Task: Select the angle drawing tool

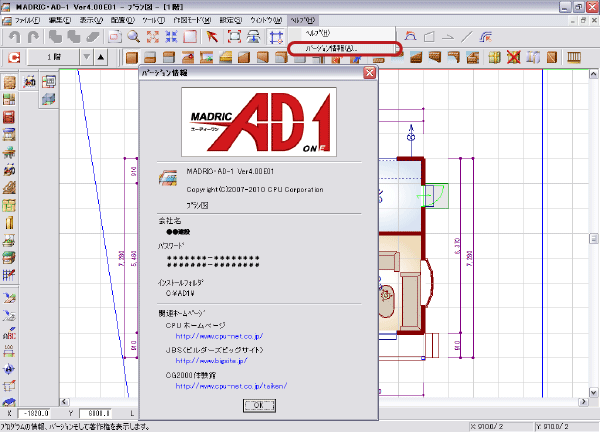Action: click(448, 37)
